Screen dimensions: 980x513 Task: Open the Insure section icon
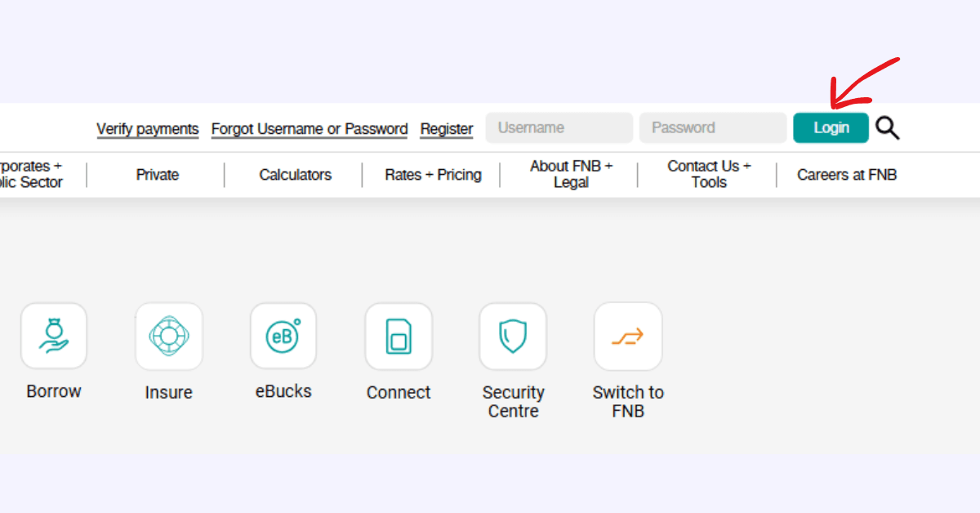pos(168,336)
